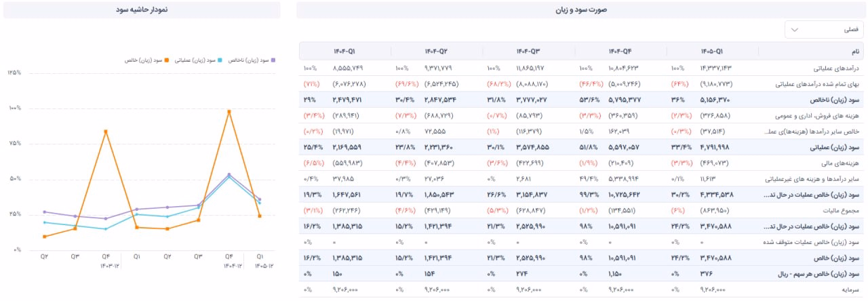
Task: Click the صورت سود و زیان panel title
Action: pos(582,9)
